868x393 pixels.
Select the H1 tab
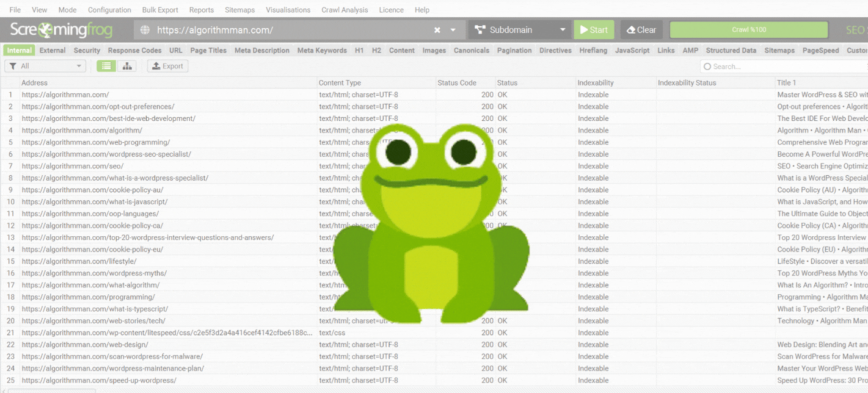coord(359,51)
